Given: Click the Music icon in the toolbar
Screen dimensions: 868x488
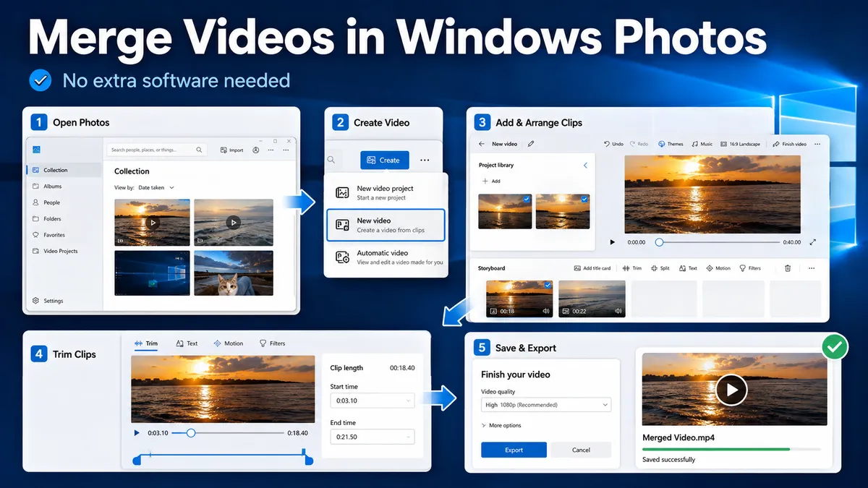Looking at the screenshot, I should click(694, 144).
